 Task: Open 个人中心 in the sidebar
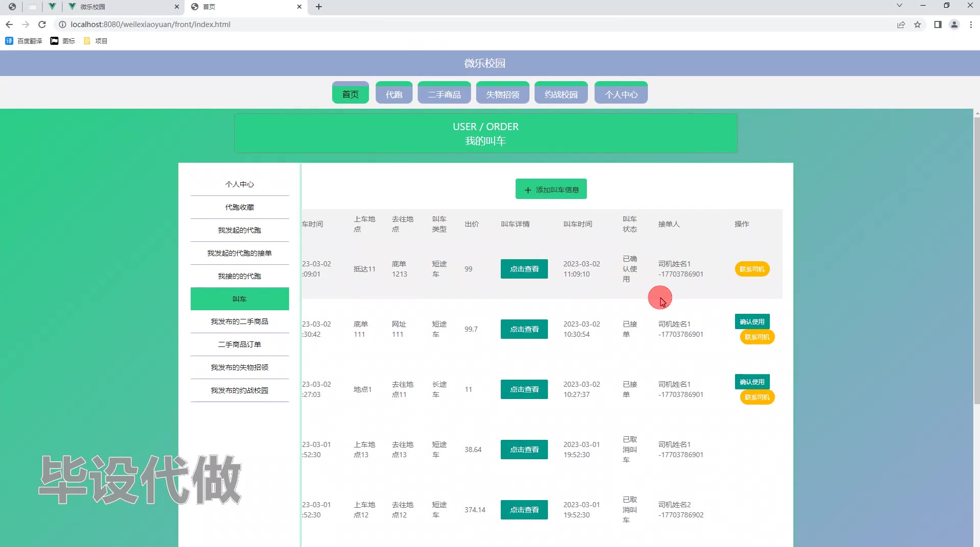click(239, 184)
